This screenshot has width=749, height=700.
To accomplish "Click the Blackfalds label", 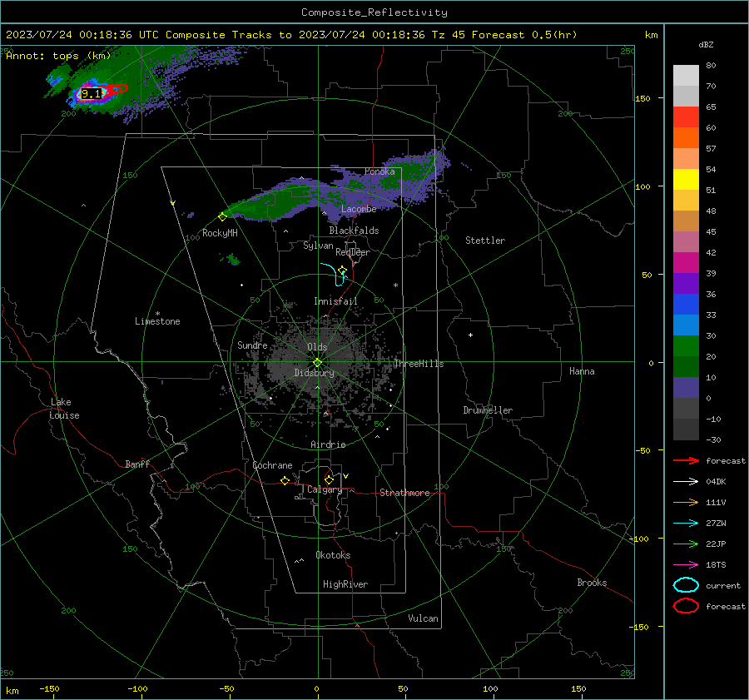I will (354, 231).
